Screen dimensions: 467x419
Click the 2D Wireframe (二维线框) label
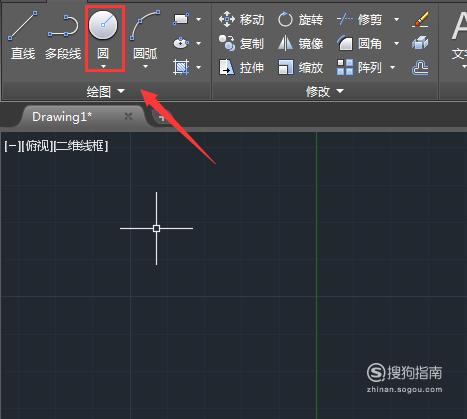click(x=82, y=146)
